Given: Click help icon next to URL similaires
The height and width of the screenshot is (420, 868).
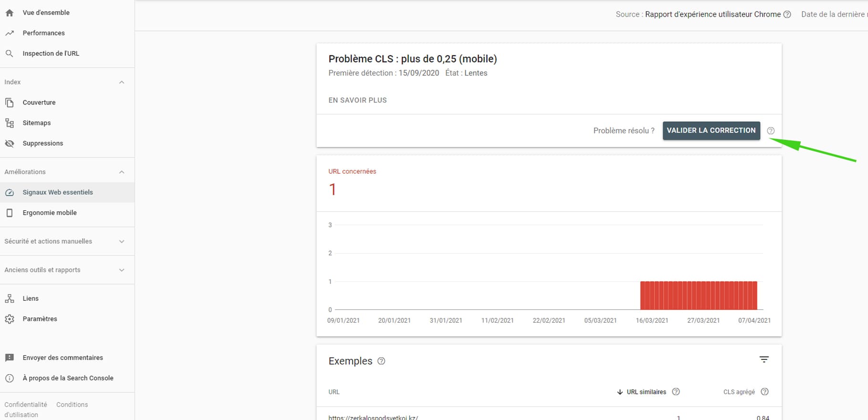Looking at the screenshot, I should tap(676, 392).
